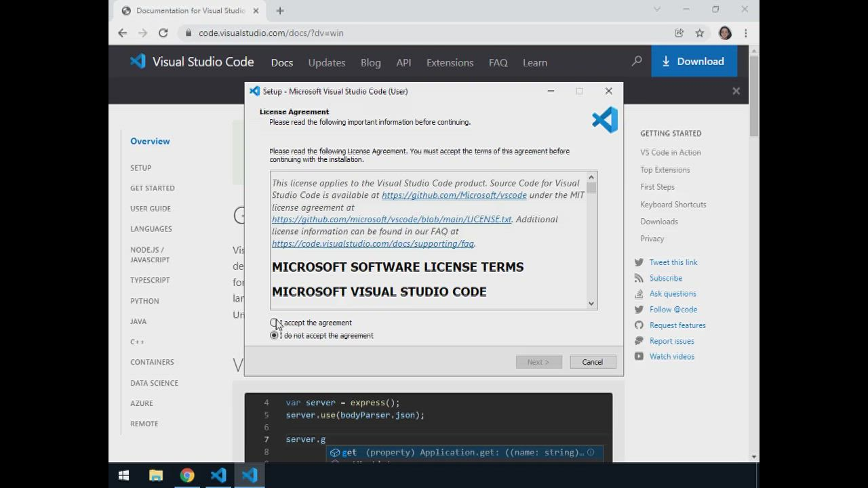The width and height of the screenshot is (868, 488).
Task: Open 'Top Extensions' link
Action: click(x=665, y=170)
